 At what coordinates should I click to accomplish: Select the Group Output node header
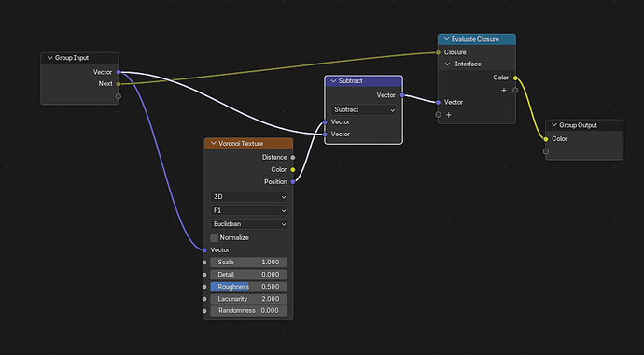click(584, 125)
